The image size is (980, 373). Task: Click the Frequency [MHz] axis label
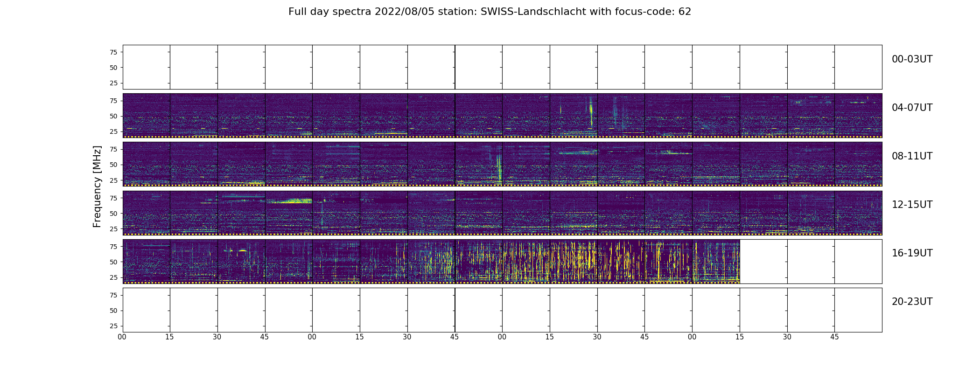97,186
